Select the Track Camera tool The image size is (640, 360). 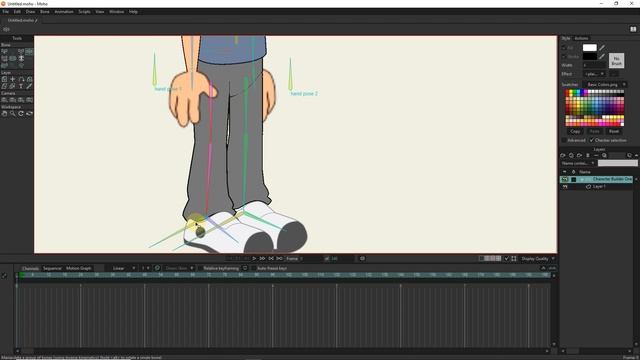[x=4, y=100]
